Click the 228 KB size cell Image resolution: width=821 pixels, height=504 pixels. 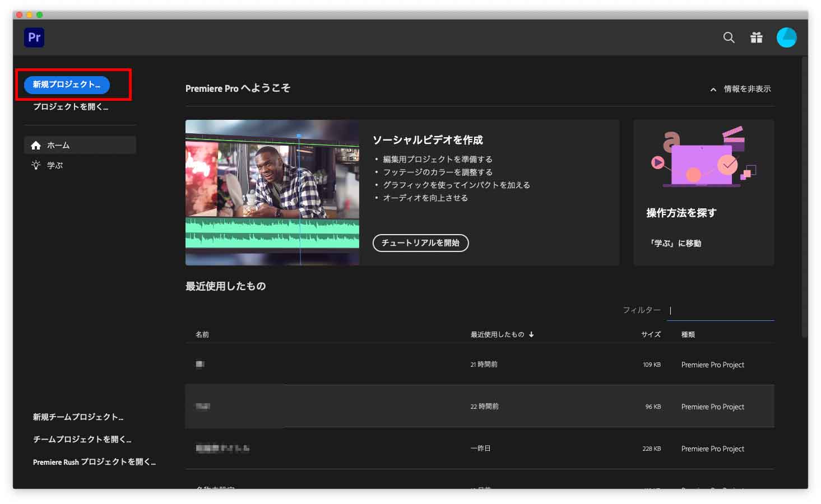pyautogui.click(x=651, y=449)
